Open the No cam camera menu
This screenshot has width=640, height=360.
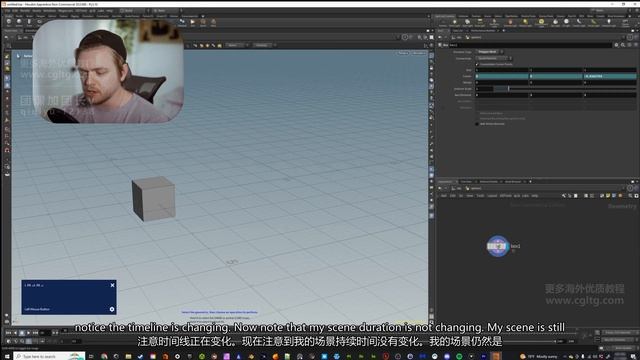(419, 53)
